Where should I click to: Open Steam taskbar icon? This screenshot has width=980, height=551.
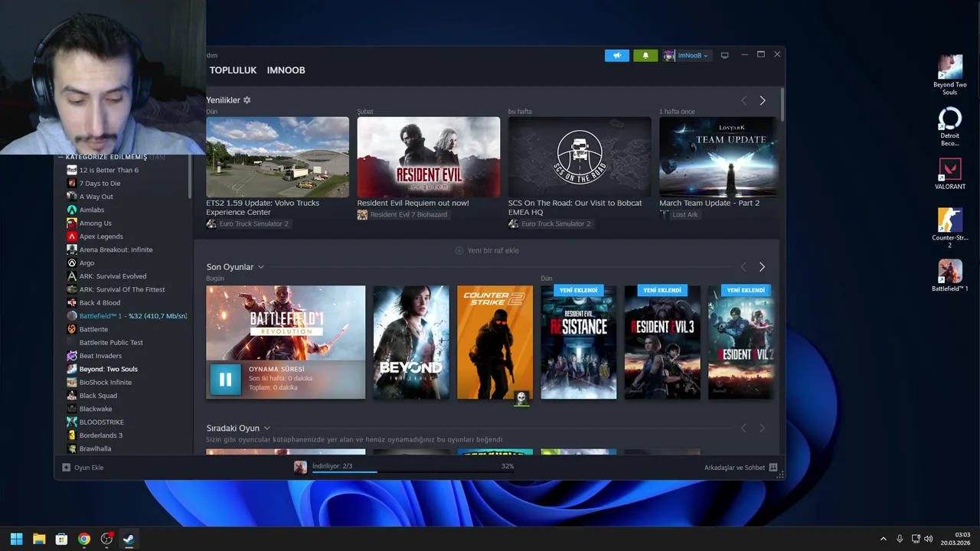129,539
